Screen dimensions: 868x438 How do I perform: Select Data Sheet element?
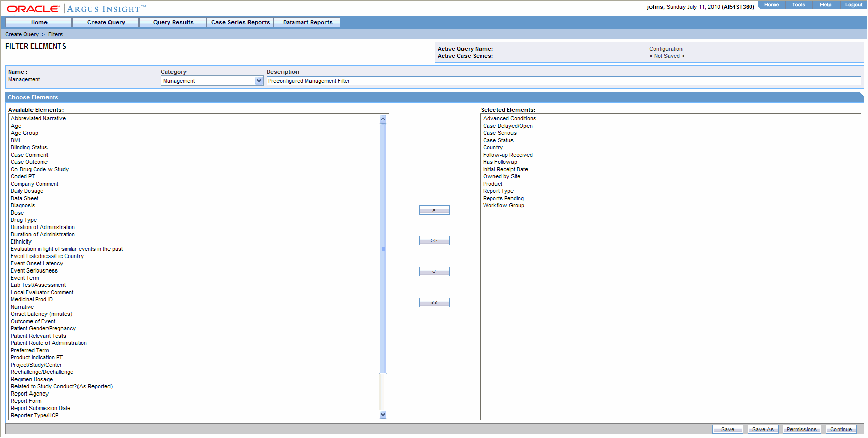24,198
